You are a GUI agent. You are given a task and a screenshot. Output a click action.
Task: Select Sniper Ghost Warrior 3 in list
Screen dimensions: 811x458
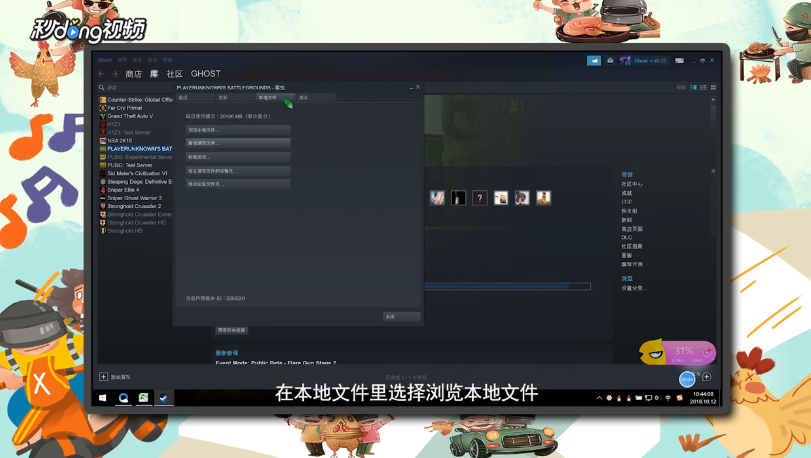coord(136,198)
